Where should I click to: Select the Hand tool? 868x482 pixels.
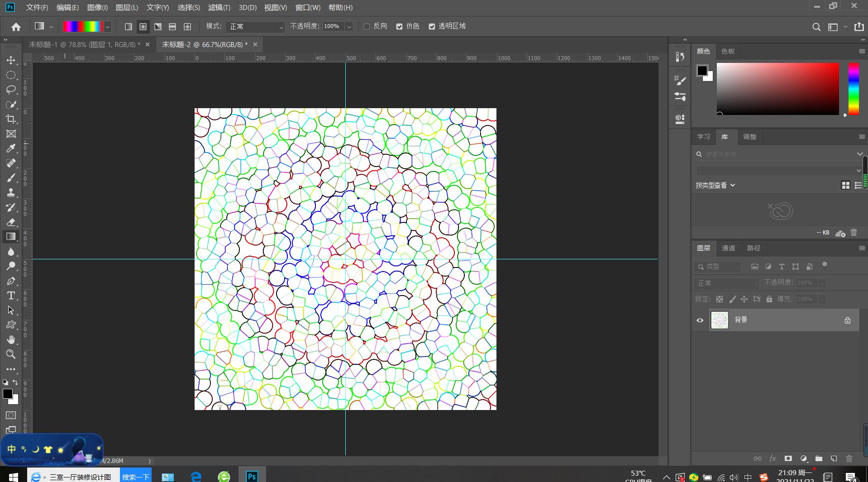coord(11,339)
